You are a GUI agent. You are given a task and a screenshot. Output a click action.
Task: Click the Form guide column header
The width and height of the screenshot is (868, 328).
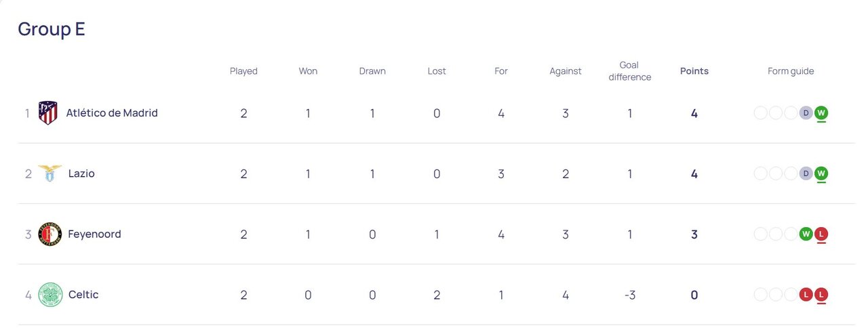click(791, 71)
